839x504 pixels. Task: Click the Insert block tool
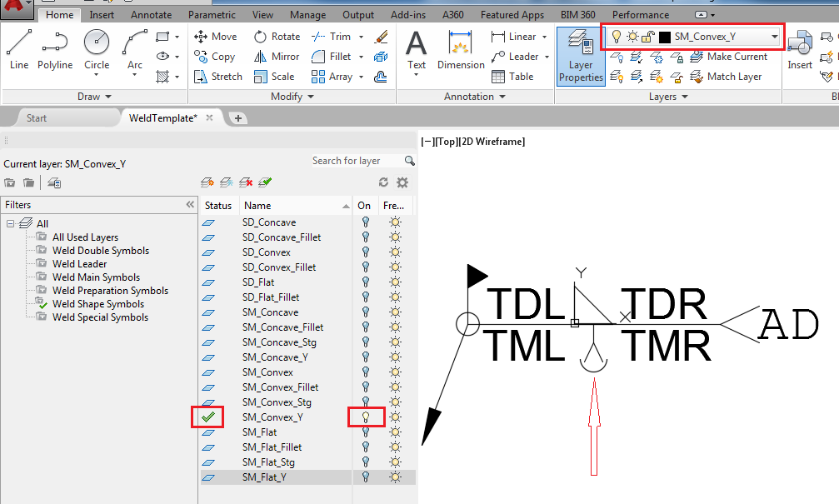(x=799, y=49)
